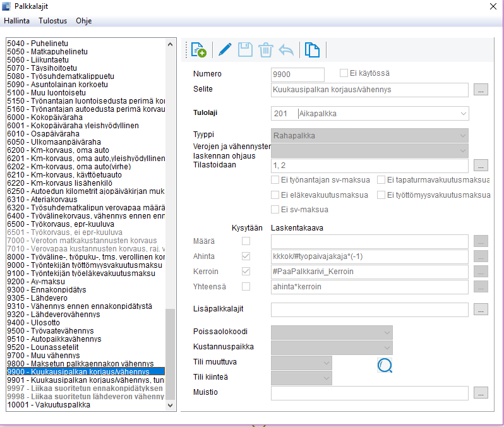Click the floppy disk save icon

(245, 50)
